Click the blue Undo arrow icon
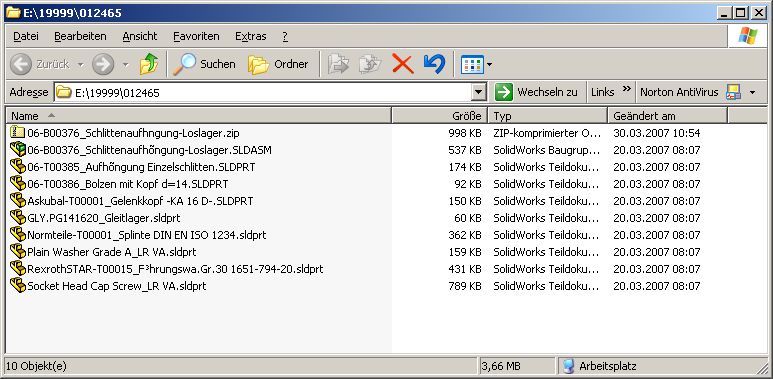Image resolution: width=773 pixels, height=379 pixels. pyautogui.click(x=434, y=64)
